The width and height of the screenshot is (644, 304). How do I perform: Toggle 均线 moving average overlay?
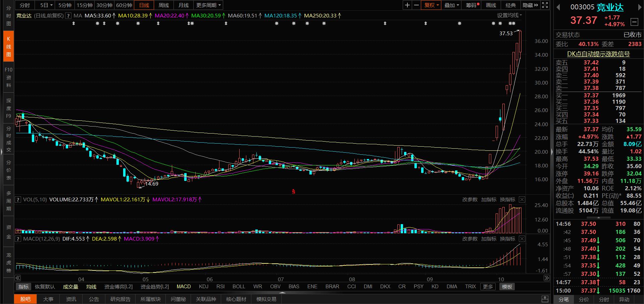tap(91, 287)
